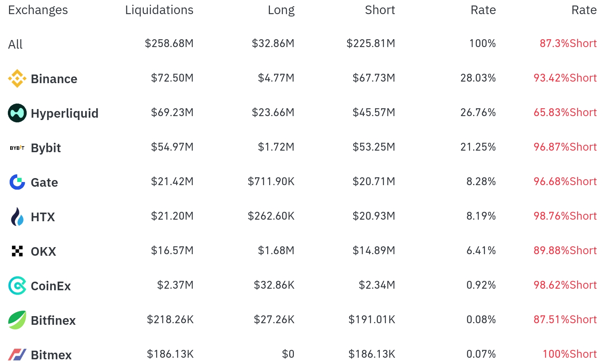Open the Binance exchange name link
The width and height of the screenshot is (605, 364).
[54, 79]
